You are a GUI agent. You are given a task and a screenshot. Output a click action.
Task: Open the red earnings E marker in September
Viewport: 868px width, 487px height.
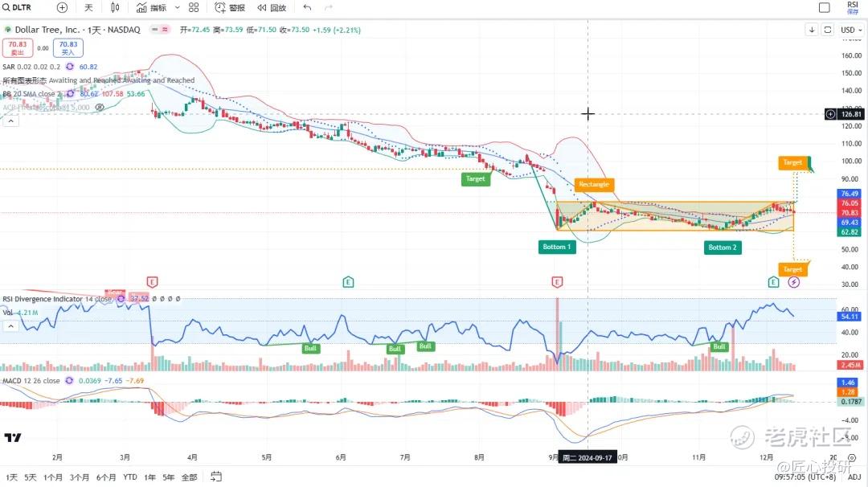(557, 282)
